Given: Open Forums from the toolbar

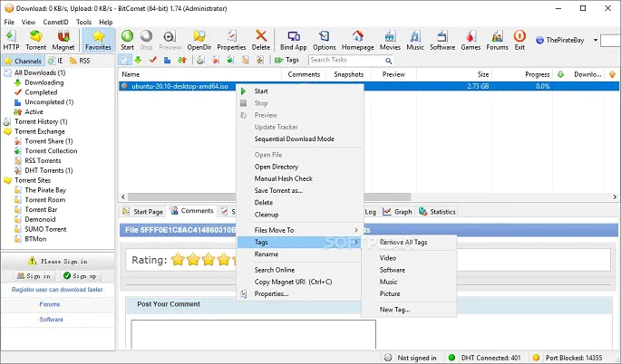Looking at the screenshot, I should (x=497, y=40).
